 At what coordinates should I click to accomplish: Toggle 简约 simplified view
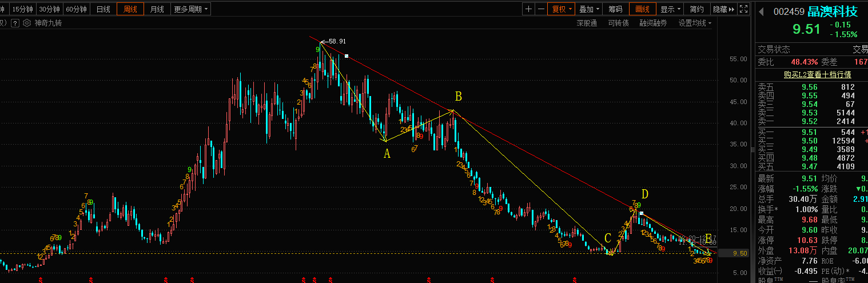pos(696,9)
